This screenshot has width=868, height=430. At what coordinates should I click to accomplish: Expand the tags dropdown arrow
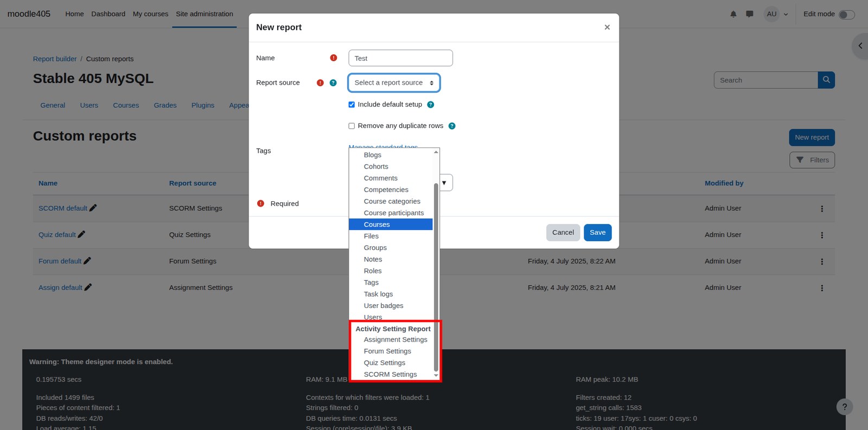click(x=444, y=183)
